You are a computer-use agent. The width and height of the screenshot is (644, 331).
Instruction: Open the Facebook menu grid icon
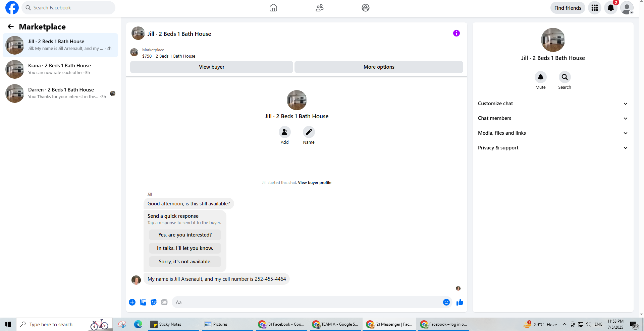[x=595, y=8]
